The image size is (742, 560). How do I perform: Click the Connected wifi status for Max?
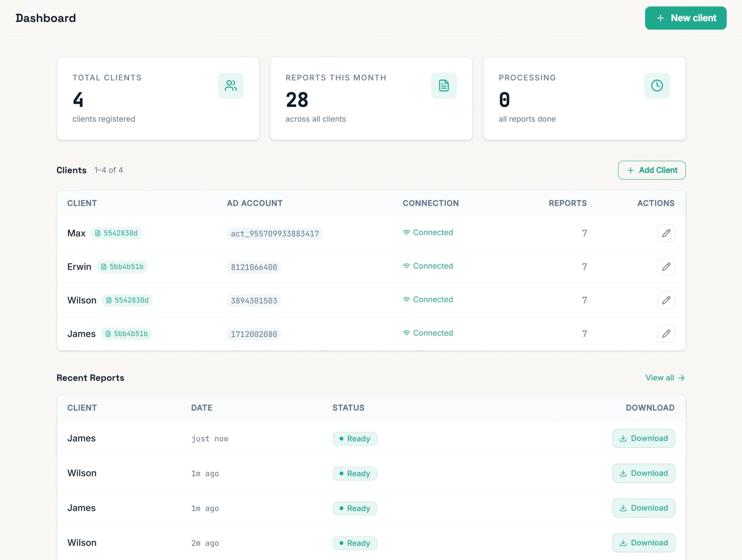[428, 232]
